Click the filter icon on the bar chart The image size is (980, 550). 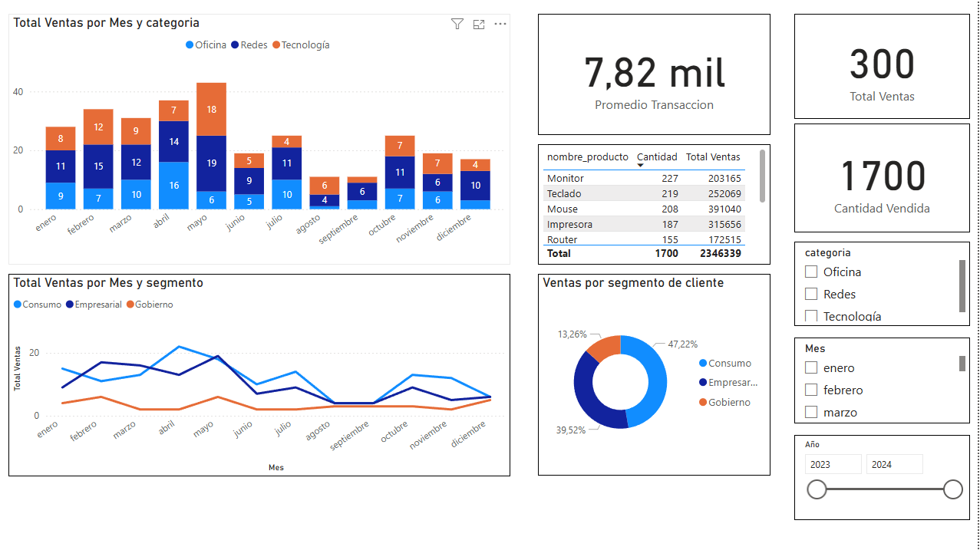point(457,24)
